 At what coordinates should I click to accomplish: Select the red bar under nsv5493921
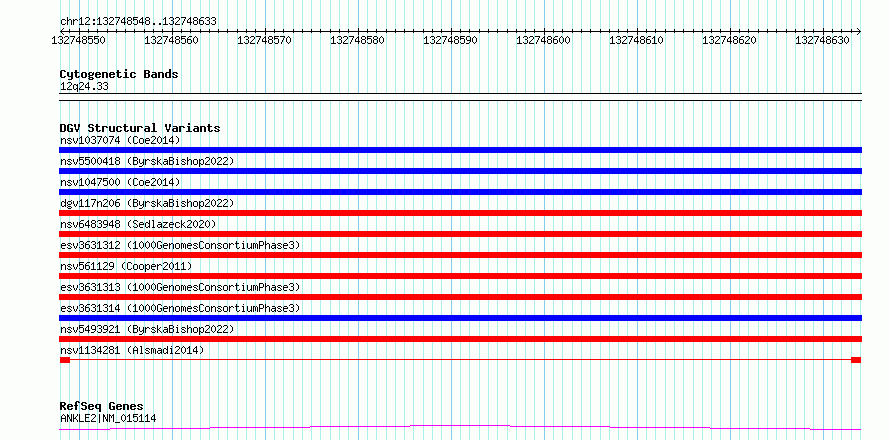(460, 339)
